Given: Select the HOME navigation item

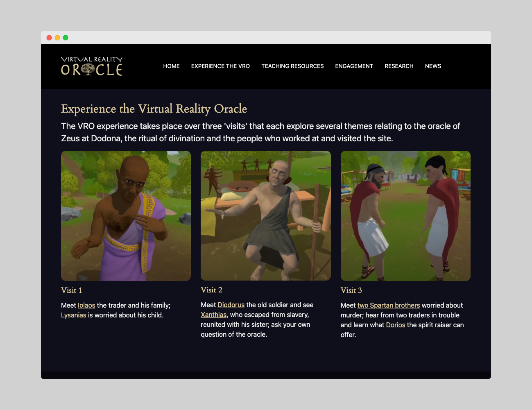Looking at the screenshot, I should click(171, 66).
